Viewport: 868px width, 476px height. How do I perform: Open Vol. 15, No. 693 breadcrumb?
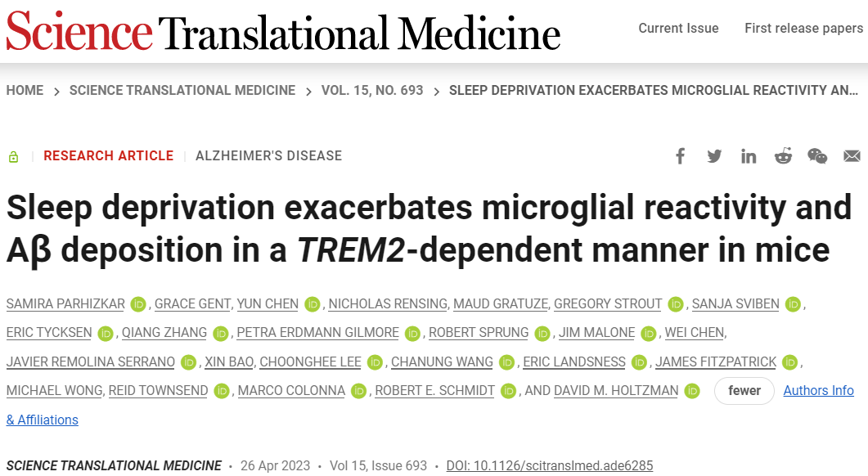click(x=372, y=91)
